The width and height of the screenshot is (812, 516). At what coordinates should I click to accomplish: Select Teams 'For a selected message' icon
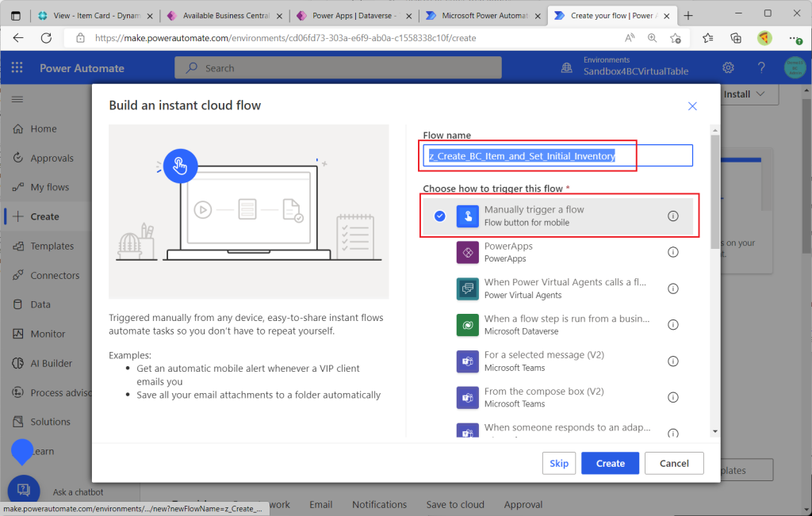(467, 361)
